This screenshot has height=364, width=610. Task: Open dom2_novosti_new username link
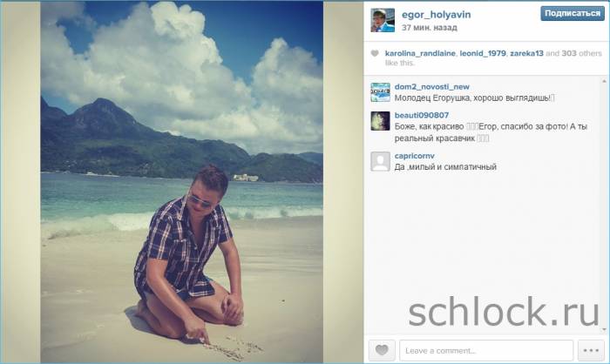(432, 87)
